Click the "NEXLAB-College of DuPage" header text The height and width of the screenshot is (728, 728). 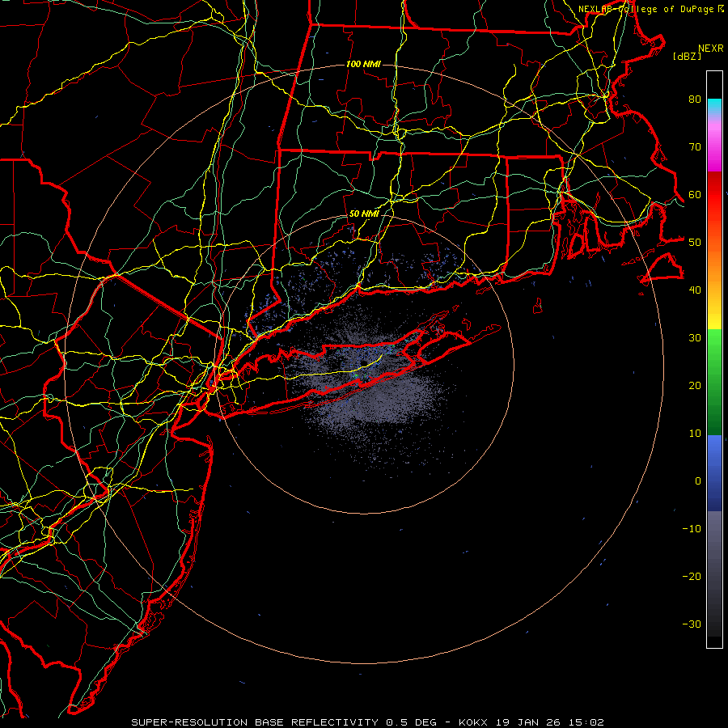click(645, 9)
